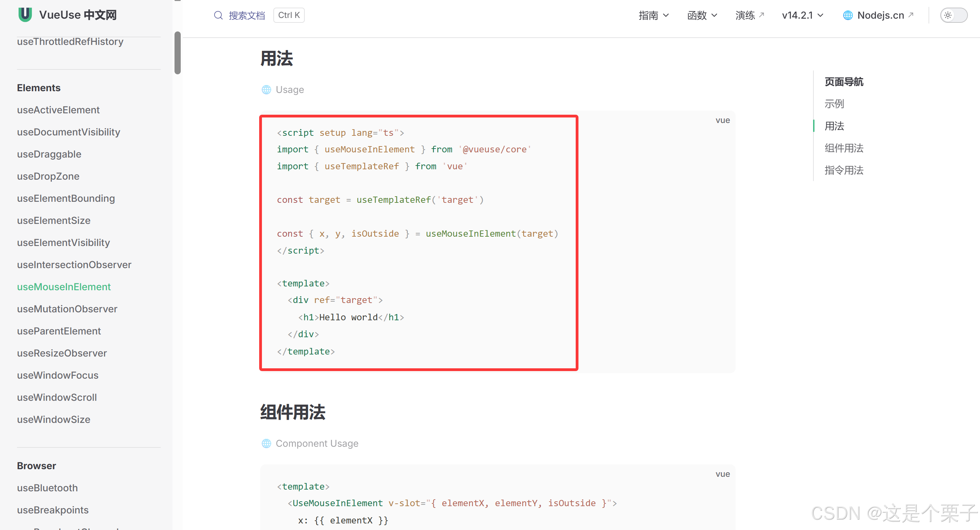
Task: Toggle dark mode appearance switch
Action: click(954, 15)
